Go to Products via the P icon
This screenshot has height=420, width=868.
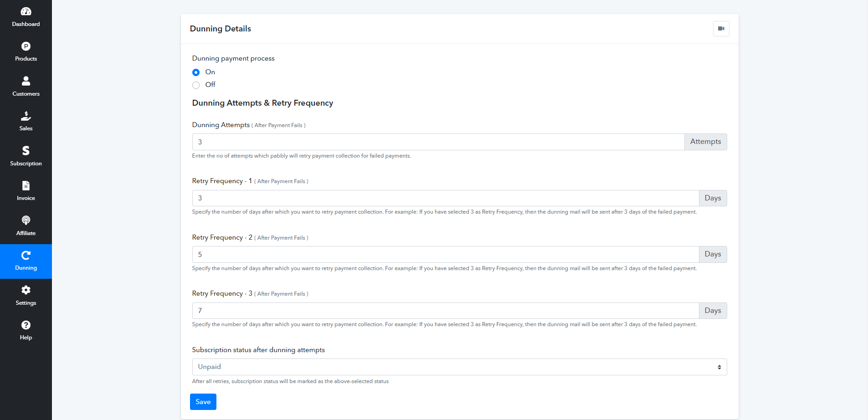[26, 46]
